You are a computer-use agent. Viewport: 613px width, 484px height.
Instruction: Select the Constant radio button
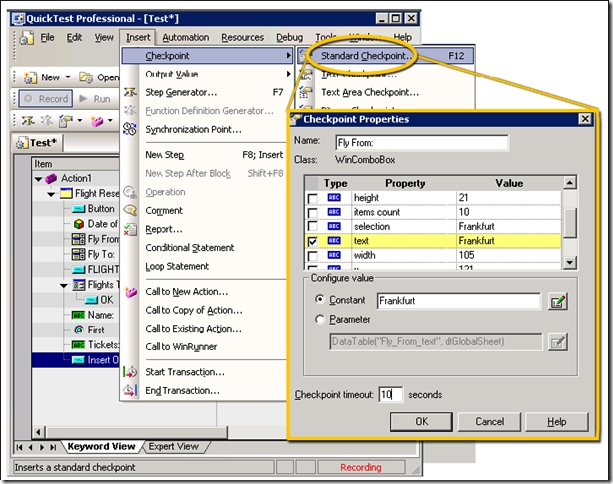(320, 299)
